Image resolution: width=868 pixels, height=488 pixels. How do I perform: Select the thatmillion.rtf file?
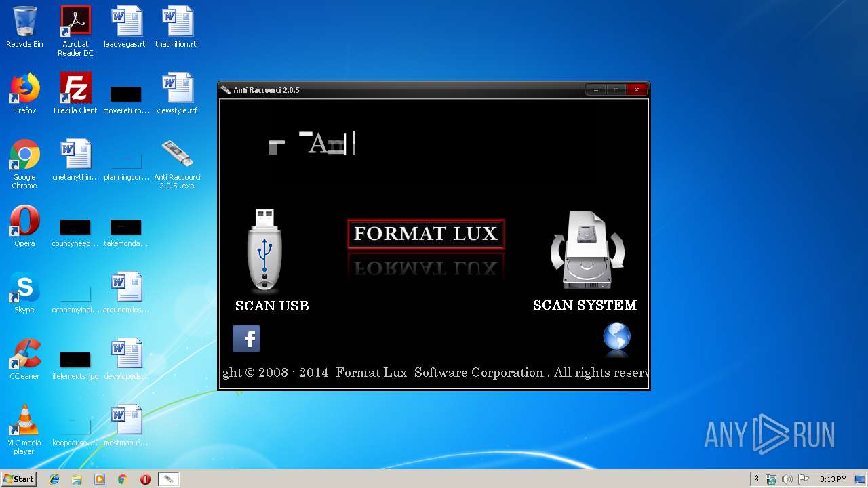click(177, 27)
